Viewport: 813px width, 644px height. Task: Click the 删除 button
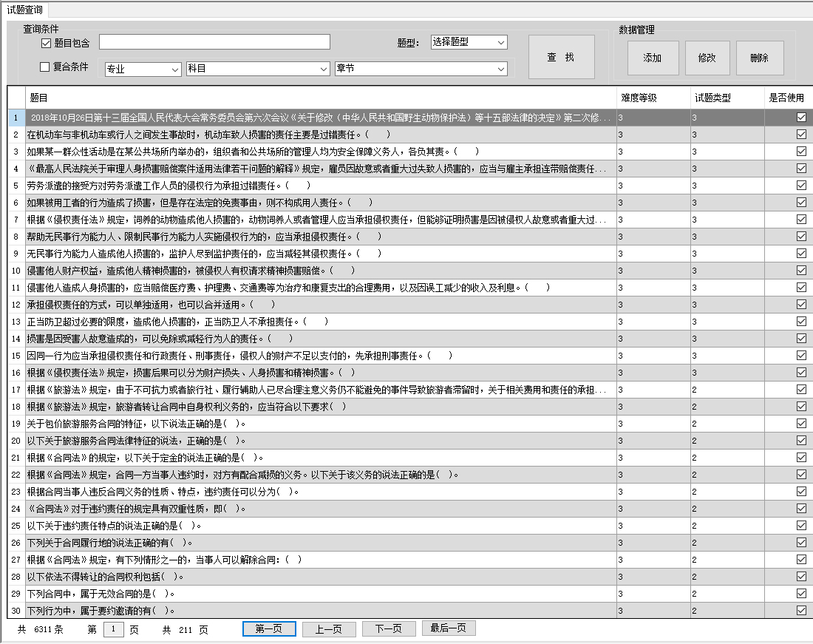[759, 58]
